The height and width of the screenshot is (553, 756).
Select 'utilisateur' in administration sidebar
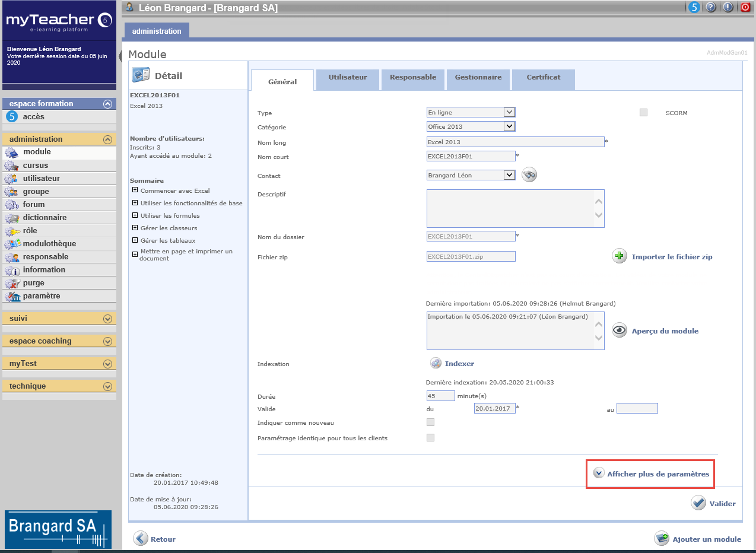pos(42,179)
